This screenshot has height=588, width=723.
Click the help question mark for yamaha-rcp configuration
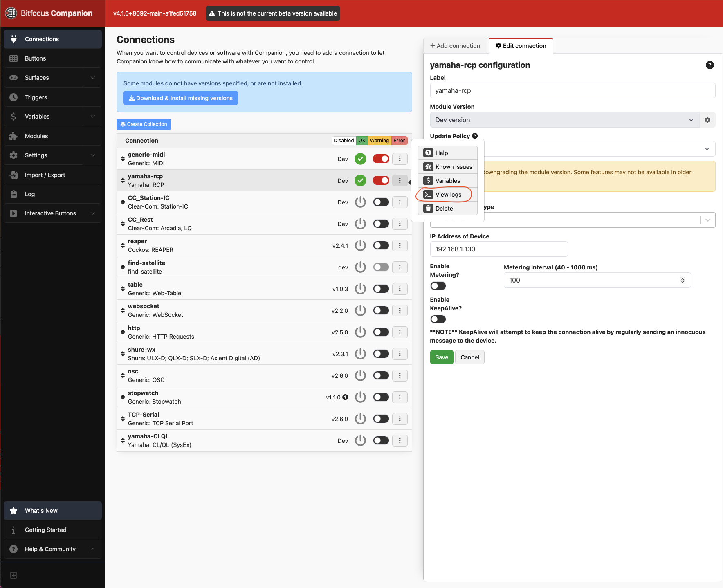[x=710, y=65]
